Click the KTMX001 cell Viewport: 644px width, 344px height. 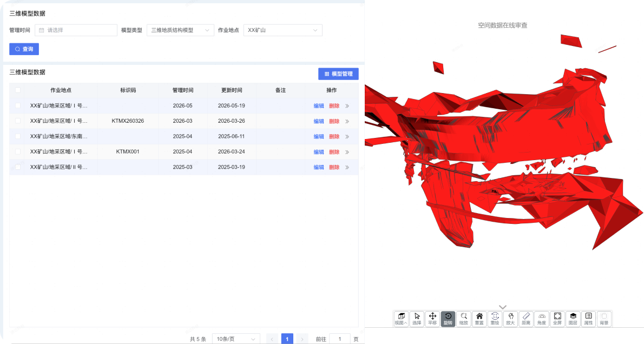pos(128,152)
